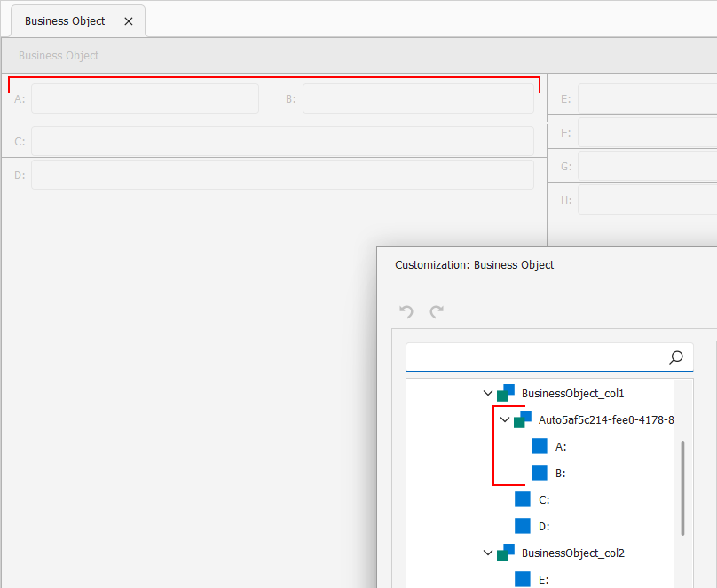
Task: Click blue square icon beside tree item E:
Action: pyautogui.click(x=523, y=579)
